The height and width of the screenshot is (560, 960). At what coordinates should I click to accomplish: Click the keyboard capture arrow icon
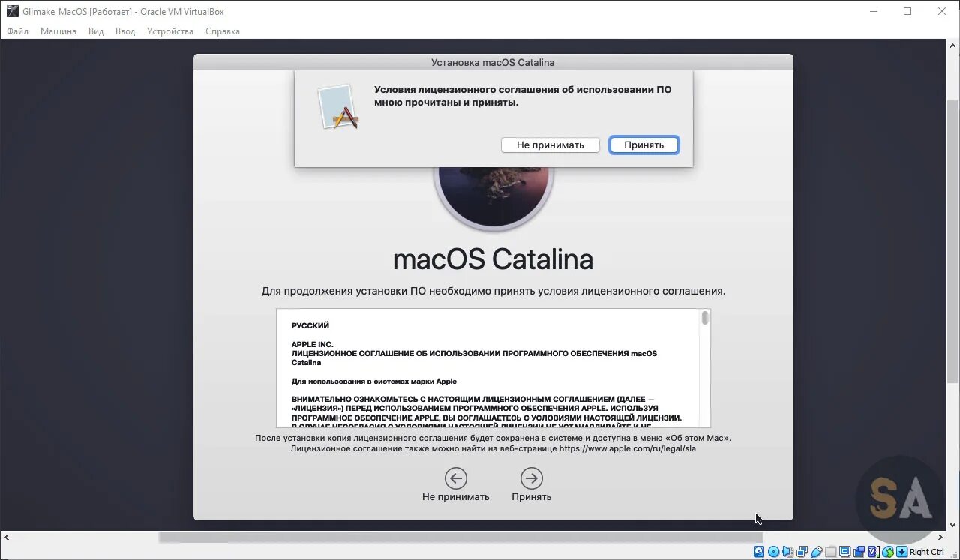901,552
